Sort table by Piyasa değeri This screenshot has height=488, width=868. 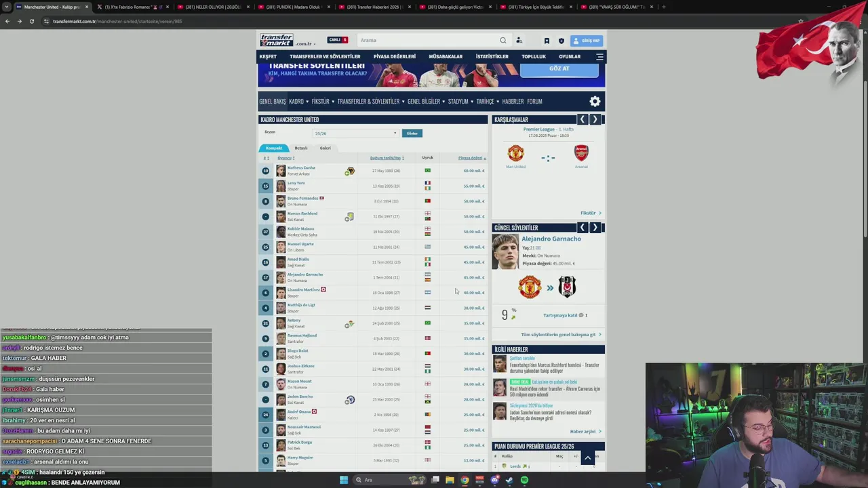point(471,158)
